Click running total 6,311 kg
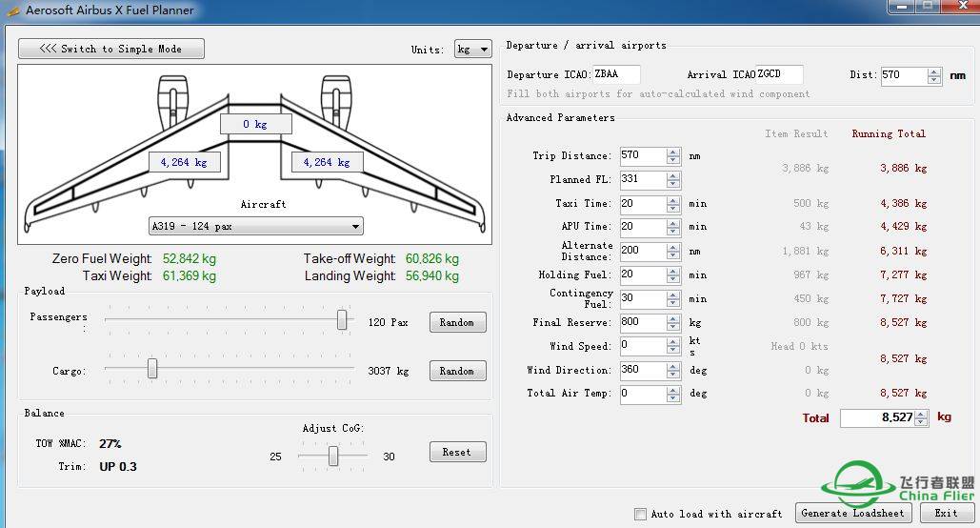The width and height of the screenshot is (980, 528). click(x=904, y=251)
